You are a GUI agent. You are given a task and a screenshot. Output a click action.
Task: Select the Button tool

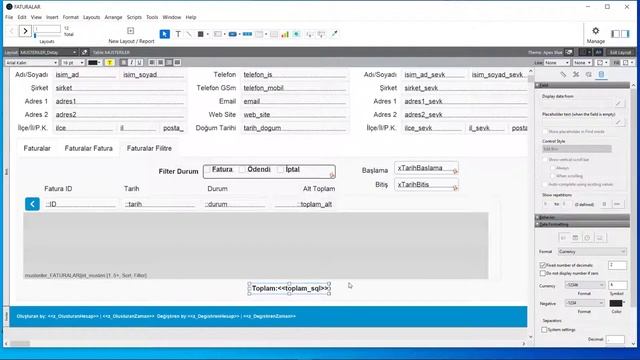click(233, 34)
